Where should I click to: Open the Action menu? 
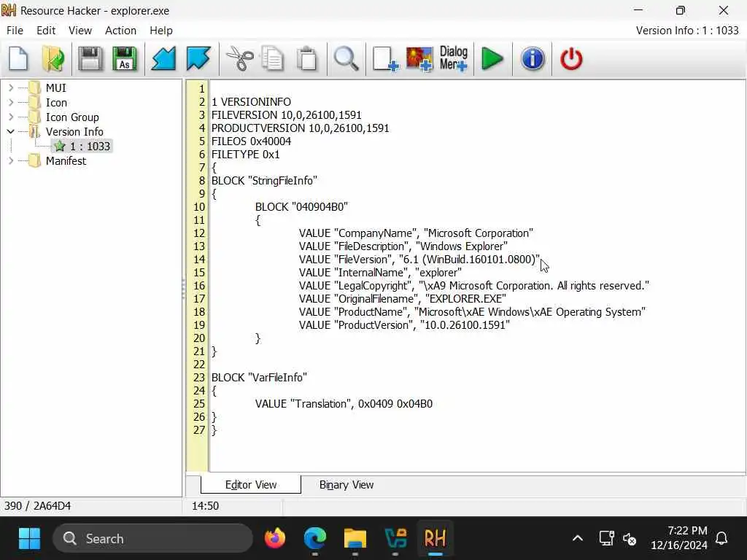coord(120,31)
